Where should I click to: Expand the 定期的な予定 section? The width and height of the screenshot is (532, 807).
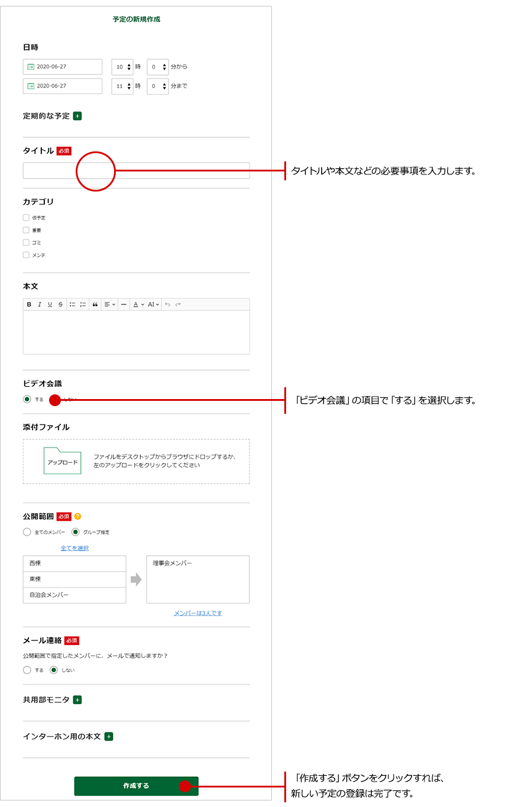[77, 116]
